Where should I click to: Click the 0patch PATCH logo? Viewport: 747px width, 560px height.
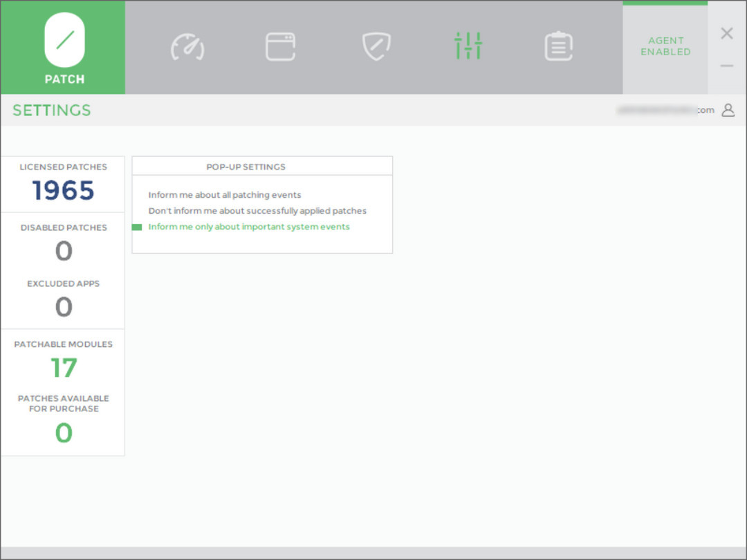click(x=64, y=47)
